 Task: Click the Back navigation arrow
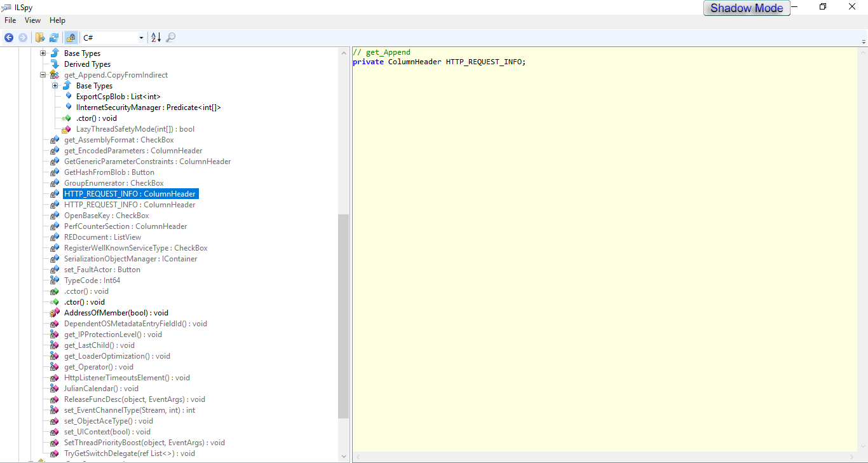click(9, 38)
